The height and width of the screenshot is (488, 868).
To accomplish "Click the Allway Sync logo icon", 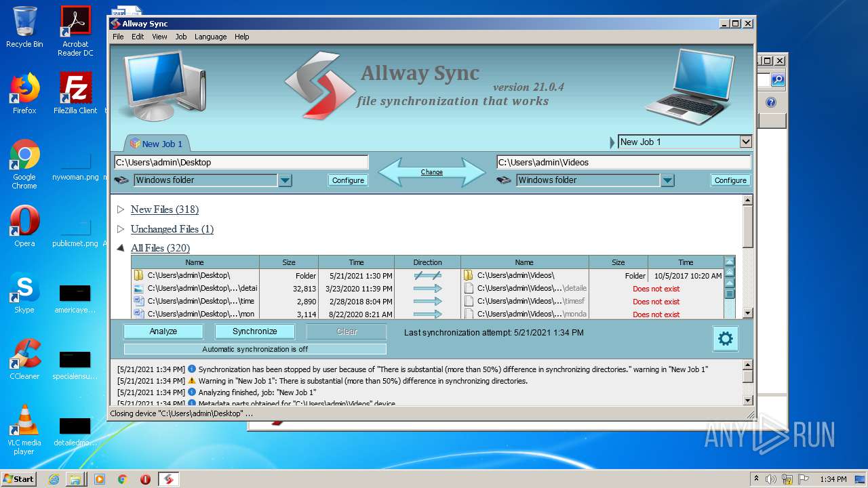I will click(319, 85).
